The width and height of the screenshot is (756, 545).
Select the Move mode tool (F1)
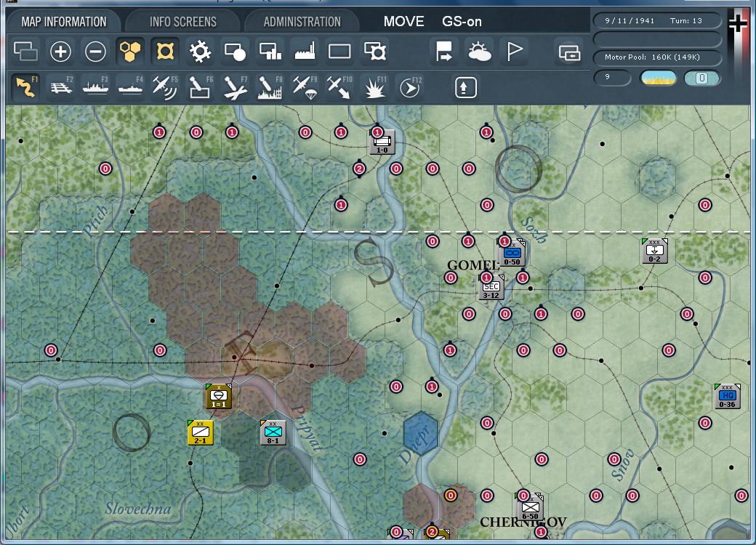25,86
